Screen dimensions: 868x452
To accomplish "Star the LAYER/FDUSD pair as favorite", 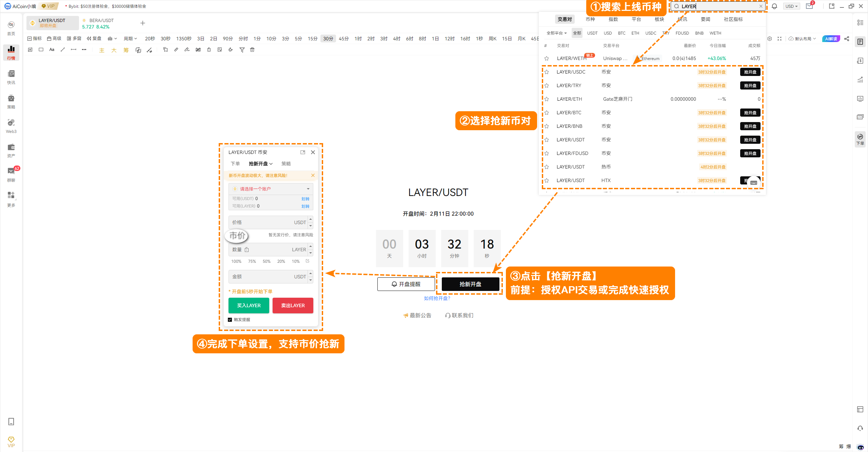I will click(547, 153).
